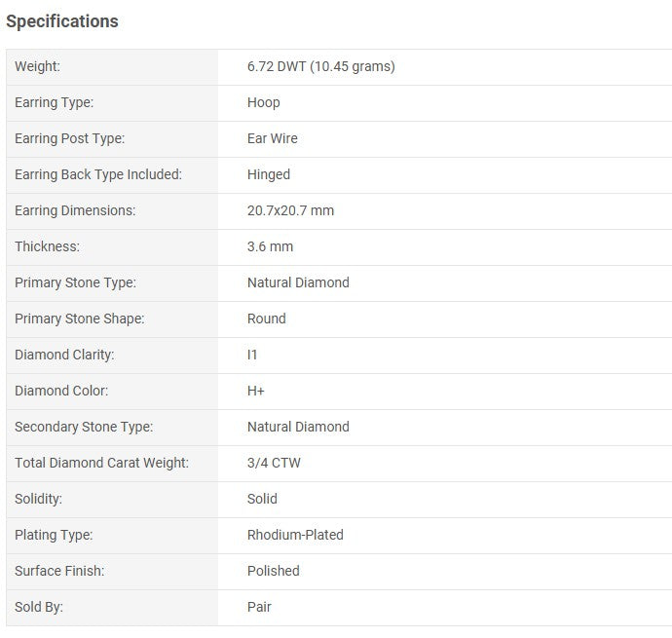Click Natural Diamond in Primary Stone Type row
The height and width of the screenshot is (638, 672).
(298, 282)
